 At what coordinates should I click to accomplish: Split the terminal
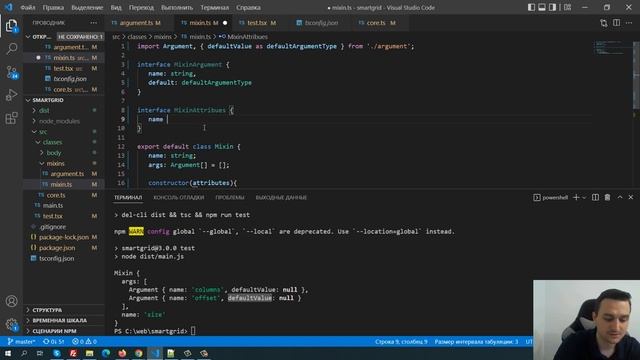(596, 198)
